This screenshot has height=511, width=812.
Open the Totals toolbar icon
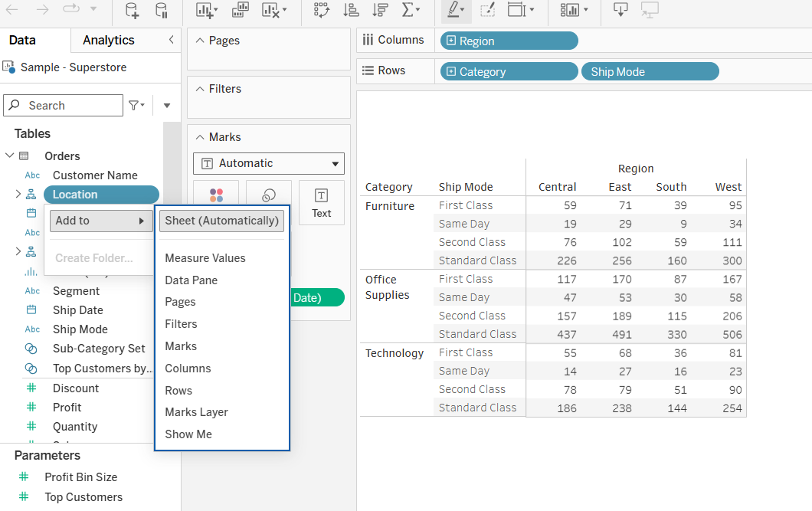(411, 11)
